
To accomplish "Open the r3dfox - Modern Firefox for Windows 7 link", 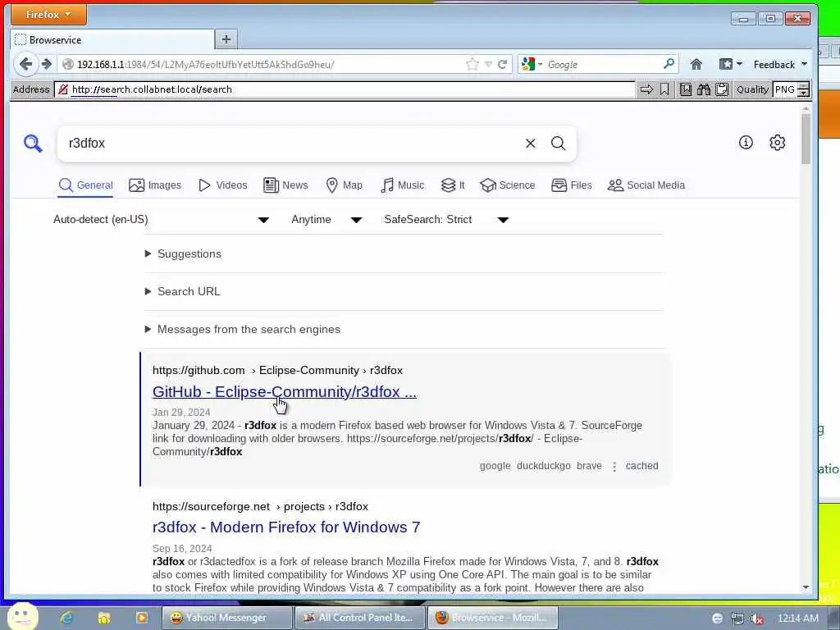I will [x=286, y=527].
